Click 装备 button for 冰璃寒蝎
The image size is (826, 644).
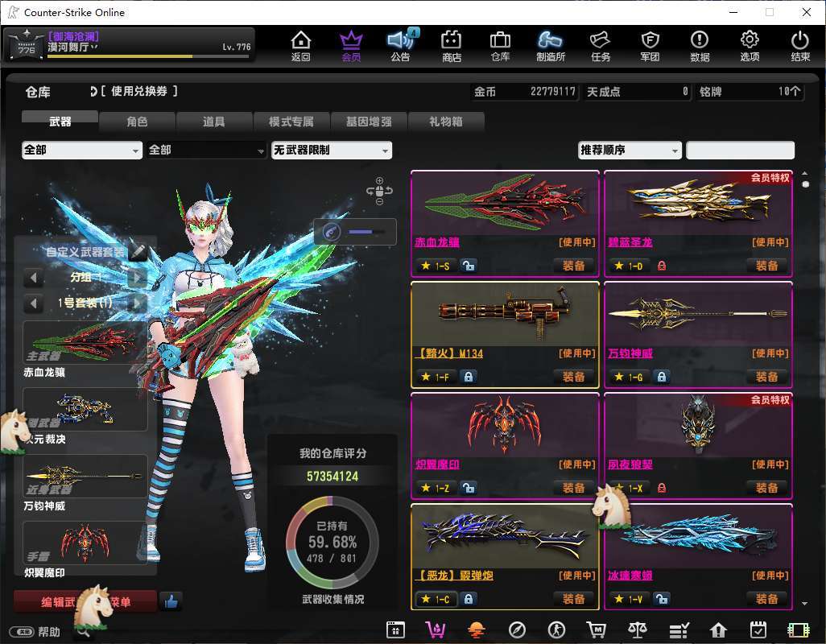(x=767, y=599)
